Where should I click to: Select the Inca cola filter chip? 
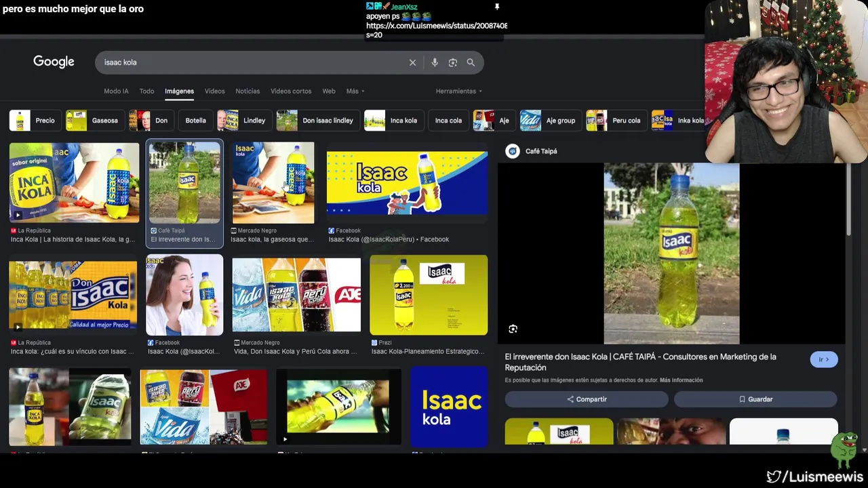coord(448,121)
